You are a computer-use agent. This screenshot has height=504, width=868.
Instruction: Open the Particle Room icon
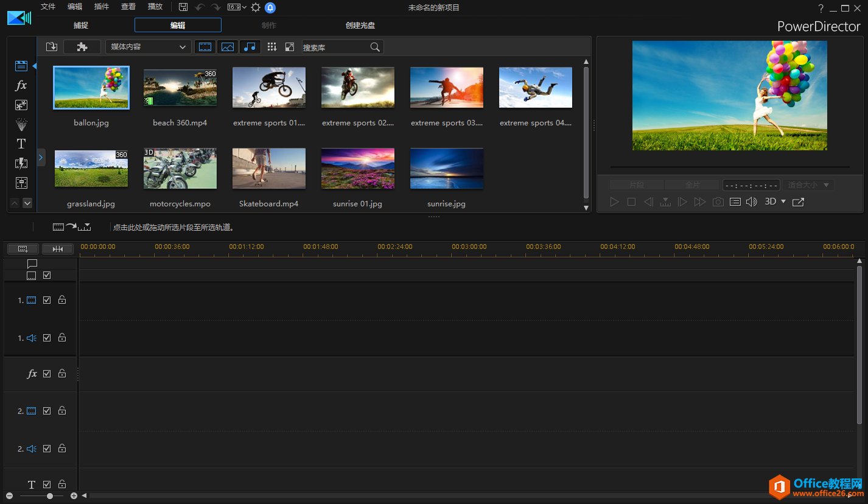click(x=21, y=124)
